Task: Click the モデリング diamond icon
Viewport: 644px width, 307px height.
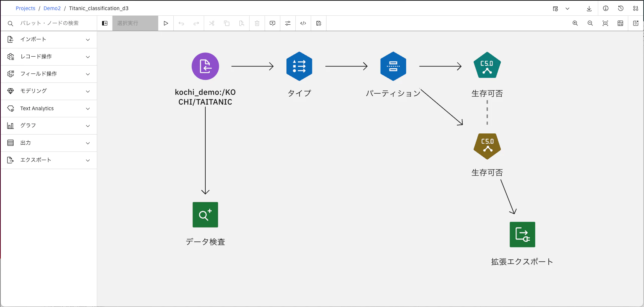Action: (11, 91)
